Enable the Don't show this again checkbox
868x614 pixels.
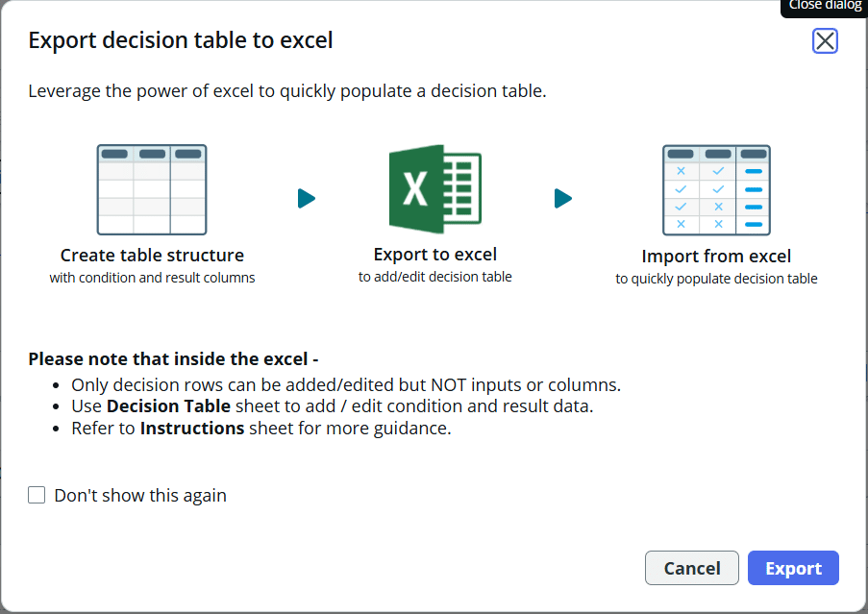(36, 494)
